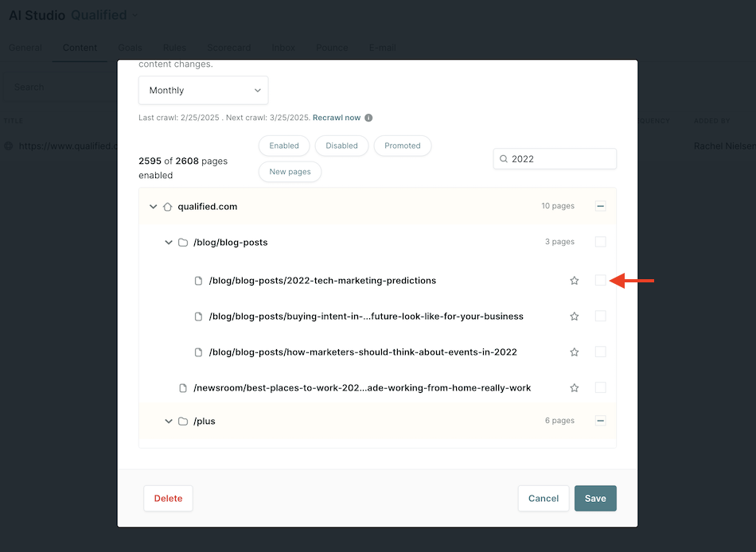Collapse the /plus folder
The height and width of the screenshot is (552, 756).
(168, 422)
